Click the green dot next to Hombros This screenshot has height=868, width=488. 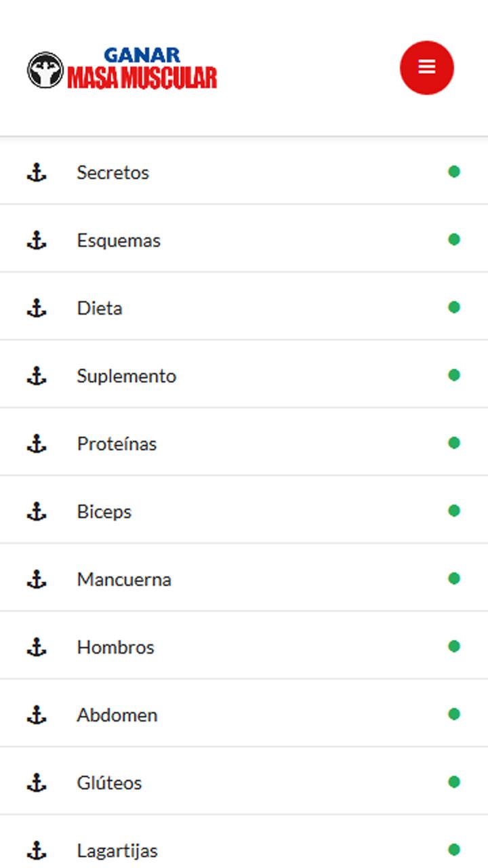point(454,646)
